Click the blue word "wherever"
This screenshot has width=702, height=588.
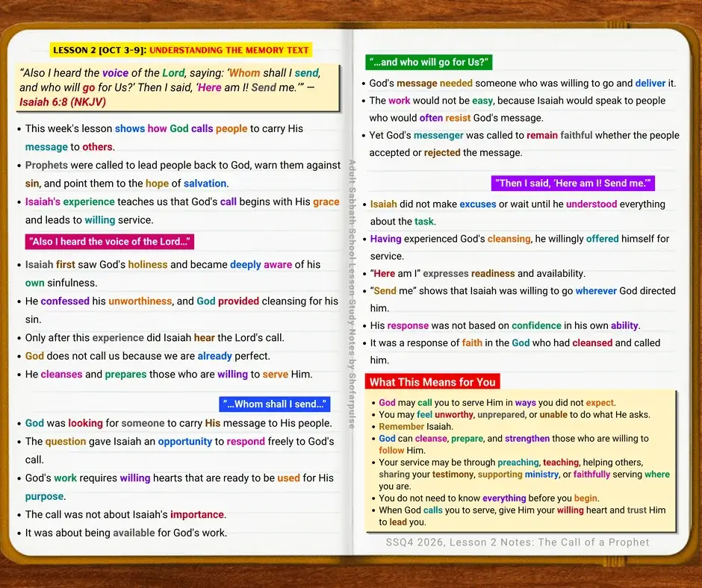click(x=596, y=291)
